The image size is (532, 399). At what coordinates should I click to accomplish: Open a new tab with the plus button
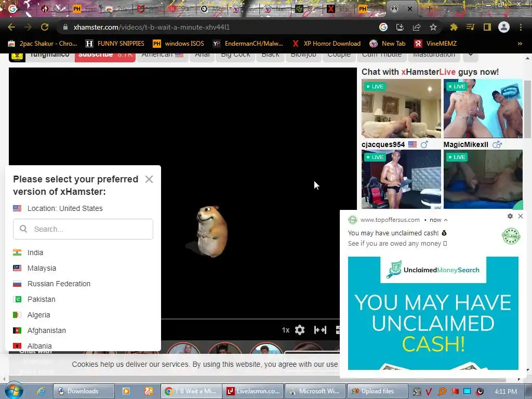[x=429, y=9]
